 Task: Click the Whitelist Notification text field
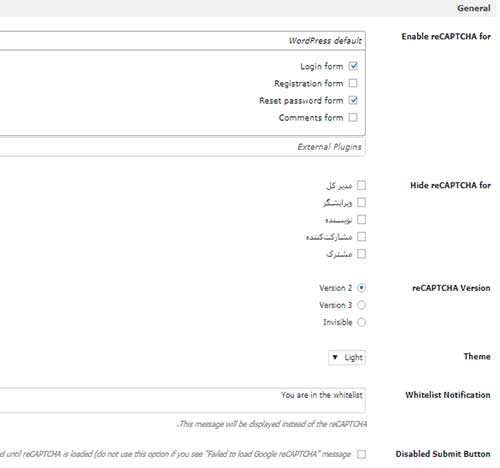click(x=183, y=400)
